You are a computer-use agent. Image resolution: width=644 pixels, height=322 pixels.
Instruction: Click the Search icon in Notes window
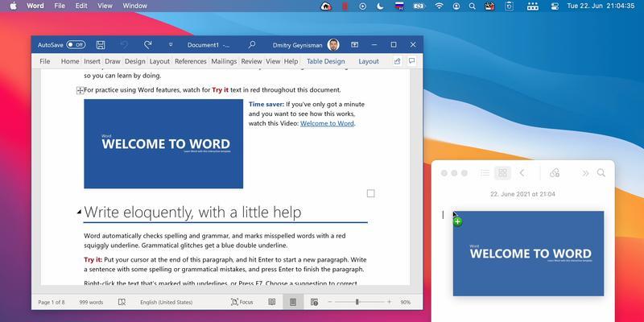[601, 173]
